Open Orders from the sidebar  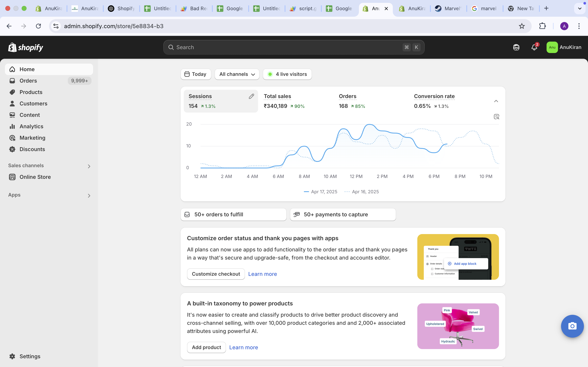(28, 81)
